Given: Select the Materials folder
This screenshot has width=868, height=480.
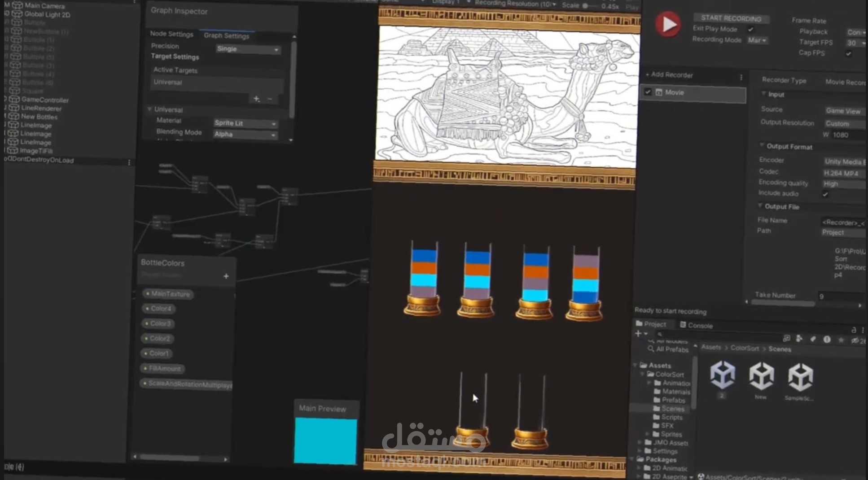Looking at the screenshot, I should [x=672, y=391].
